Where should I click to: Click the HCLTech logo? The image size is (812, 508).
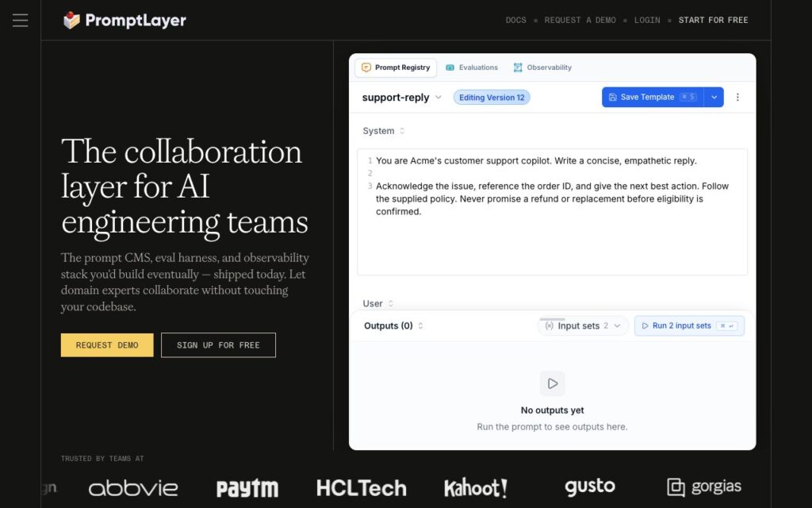(362, 488)
